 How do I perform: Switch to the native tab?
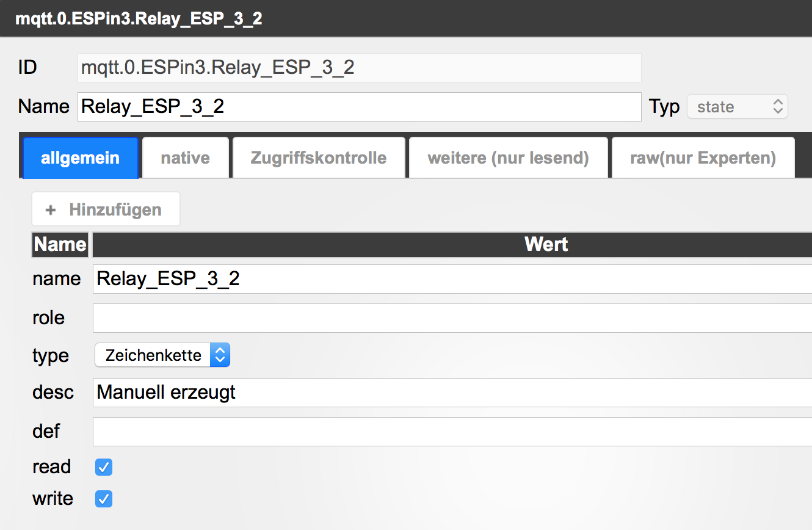(x=185, y=158)
